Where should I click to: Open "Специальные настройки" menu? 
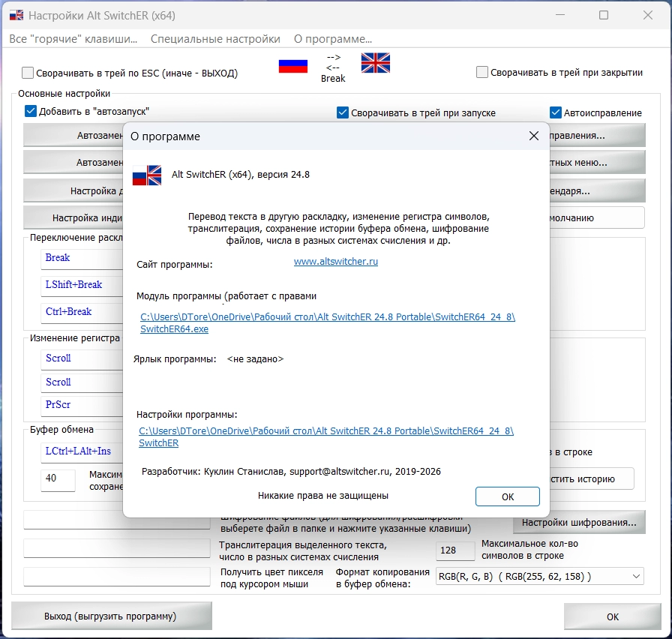coord(215,39)
